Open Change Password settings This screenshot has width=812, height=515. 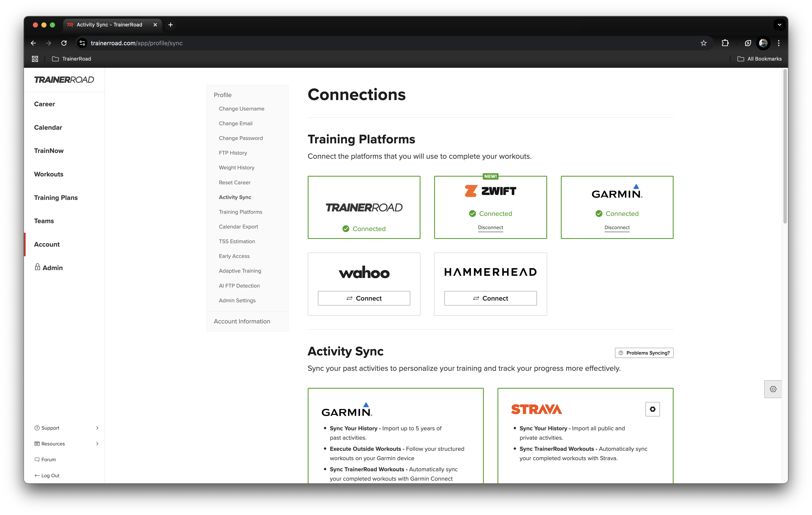coord(241,138)
